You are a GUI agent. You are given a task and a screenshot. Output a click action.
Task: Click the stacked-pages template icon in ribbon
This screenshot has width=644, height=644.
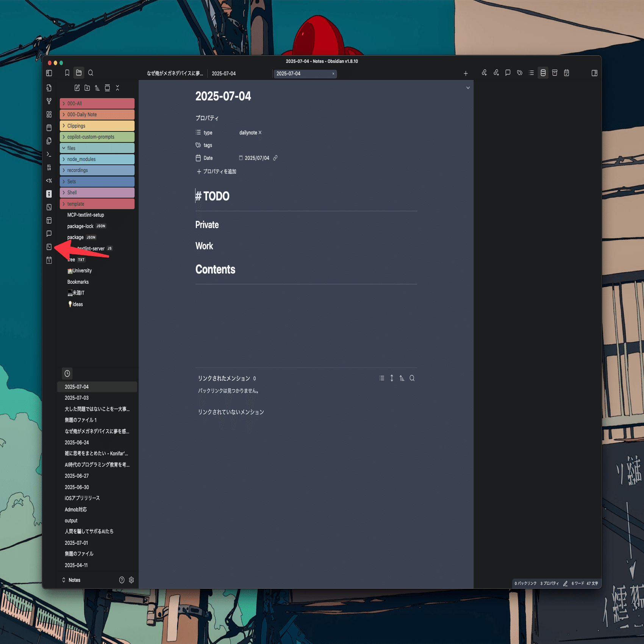[x=49, y=141]
